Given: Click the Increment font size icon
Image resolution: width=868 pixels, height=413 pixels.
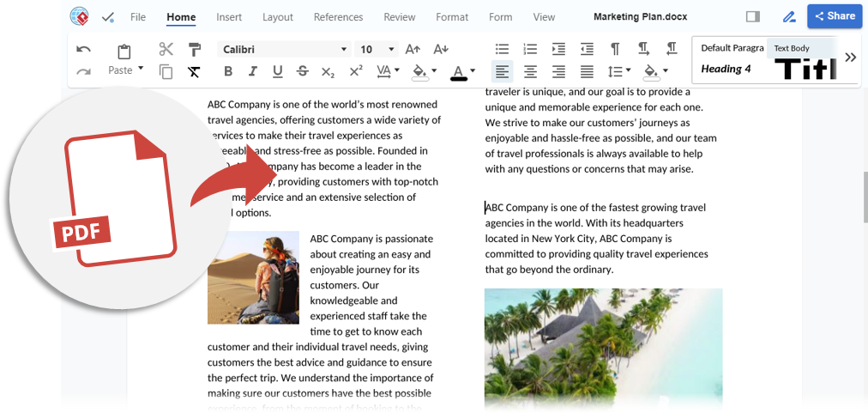Looking at the screenshot, I should point(413,50).
